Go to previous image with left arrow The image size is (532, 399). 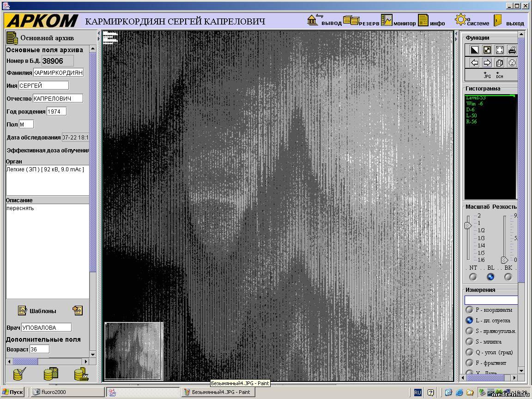pyautogui.click(x=474, y=63)
